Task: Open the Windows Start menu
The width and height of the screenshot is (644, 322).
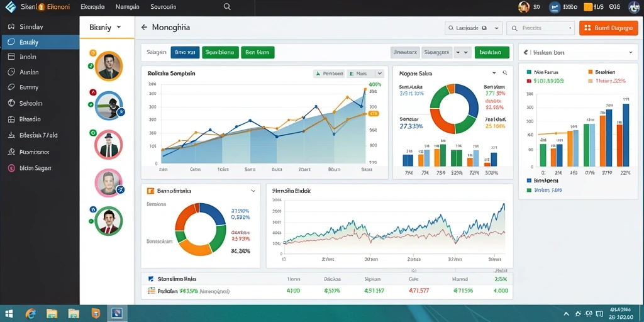Action: coord(8,314)
